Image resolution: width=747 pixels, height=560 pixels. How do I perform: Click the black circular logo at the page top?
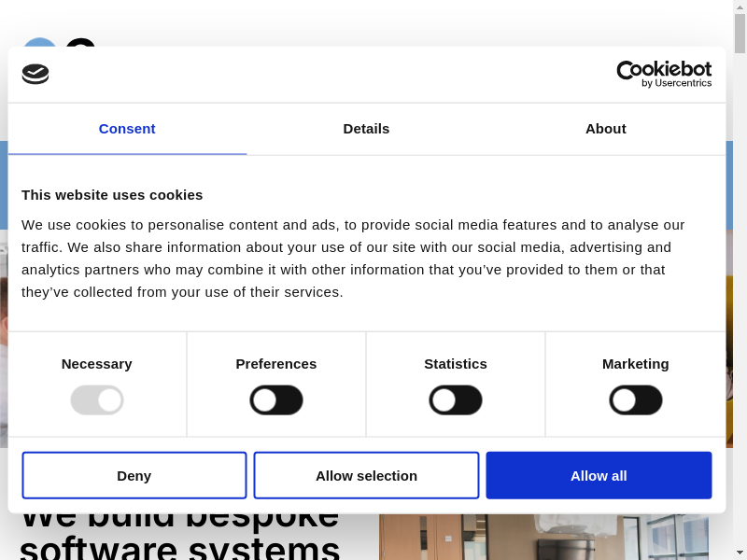81,42
